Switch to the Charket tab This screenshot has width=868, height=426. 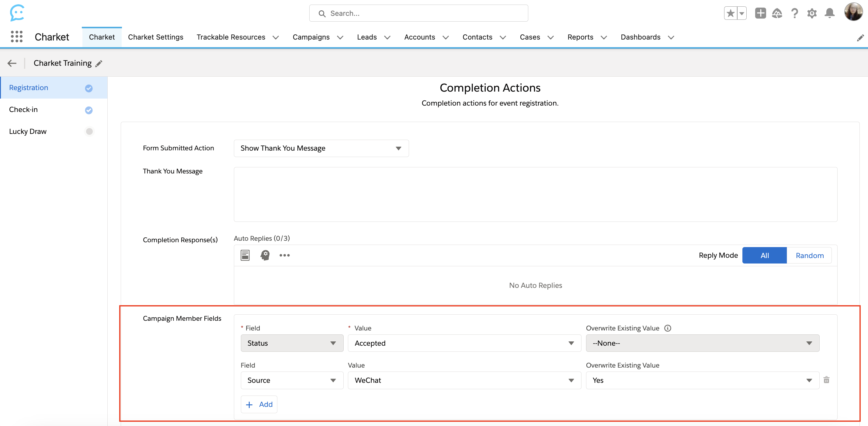click(102, 37)
